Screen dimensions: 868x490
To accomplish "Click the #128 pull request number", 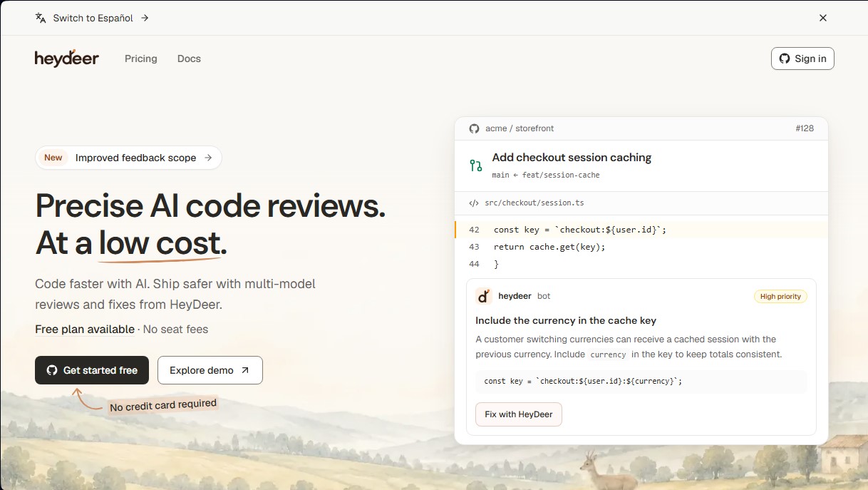I will point(805,128).
